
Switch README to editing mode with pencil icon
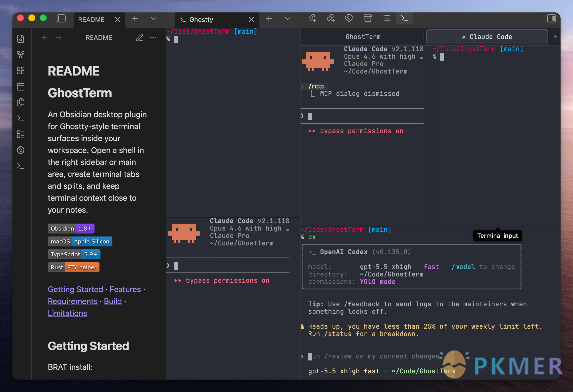pos(139,38)
